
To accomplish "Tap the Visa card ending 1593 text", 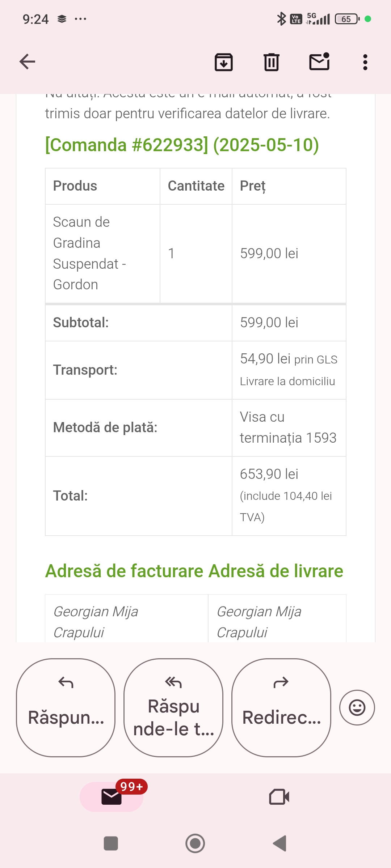I will 288,427.
